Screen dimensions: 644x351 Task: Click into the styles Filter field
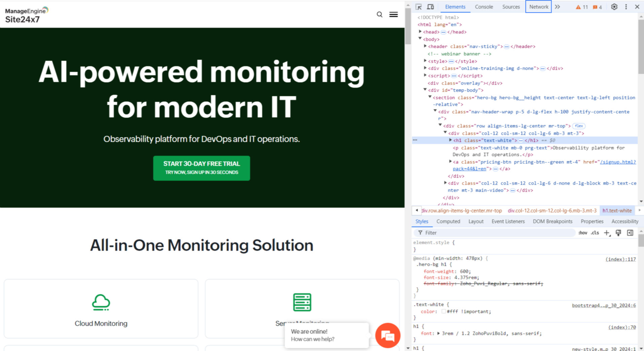pos(498,233)
